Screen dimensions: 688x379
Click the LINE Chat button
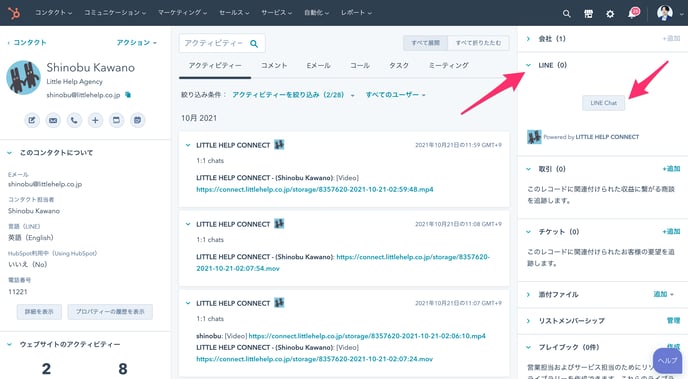tap(603, 103)
